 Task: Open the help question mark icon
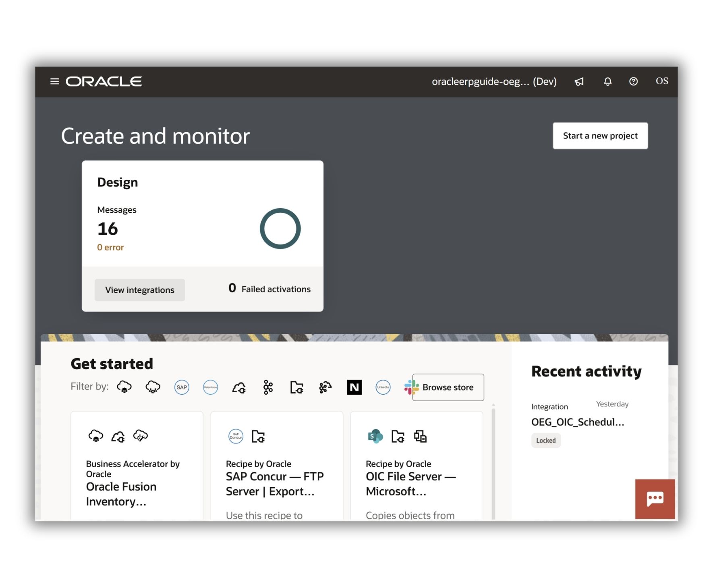pyautogui.click(x=633, y=82)
